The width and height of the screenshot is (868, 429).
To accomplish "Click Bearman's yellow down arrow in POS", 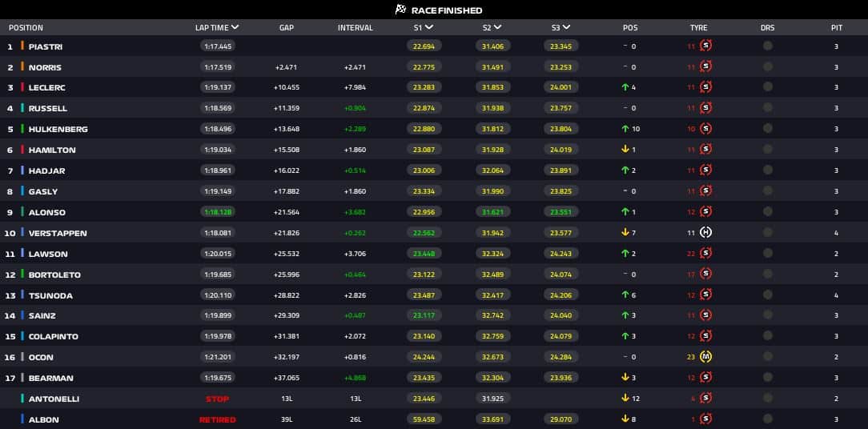I will [x=625, y=378].
